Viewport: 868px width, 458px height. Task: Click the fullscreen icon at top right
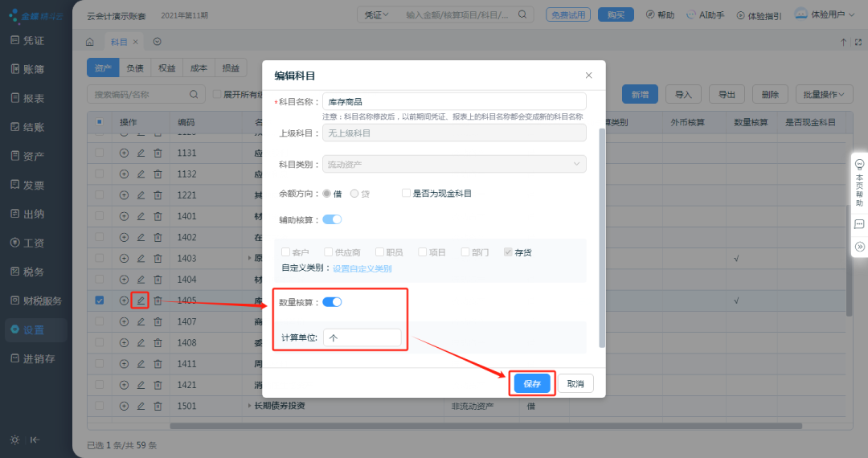coord(858,42)
